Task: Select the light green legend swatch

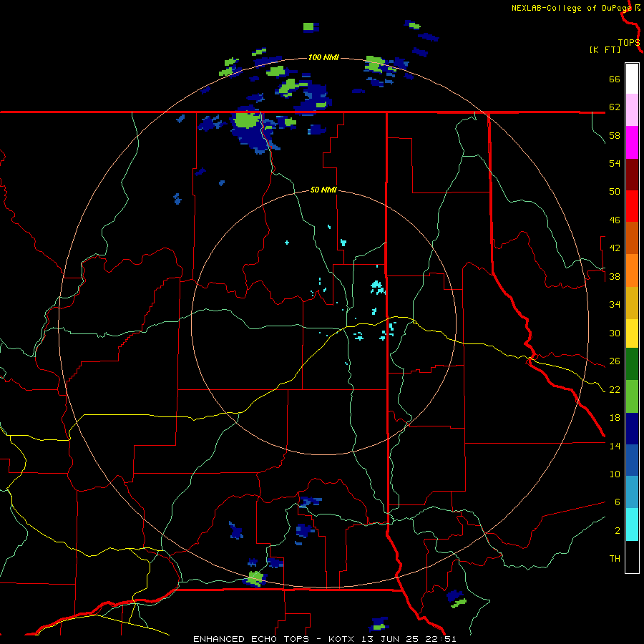Action: (x=632, y=396)
